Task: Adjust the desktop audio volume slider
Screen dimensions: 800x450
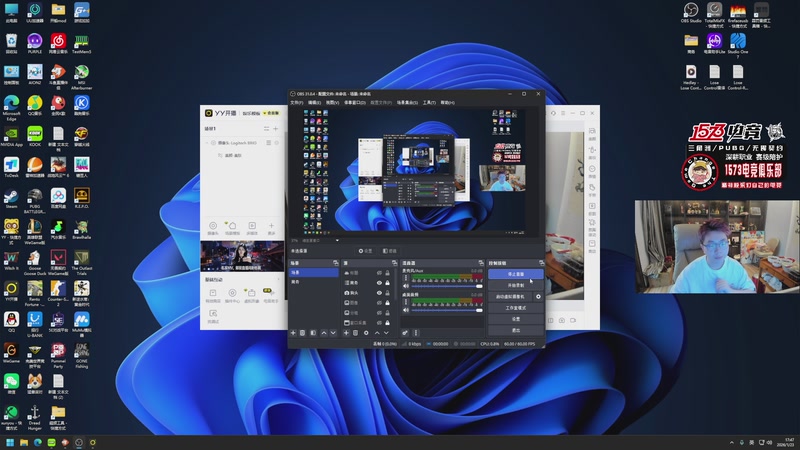Action: point(447,310)
